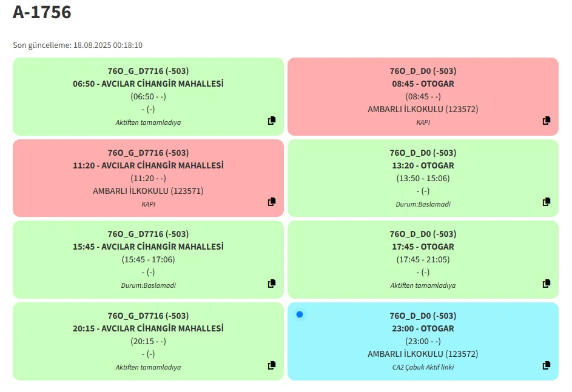The image size is (572, 392).
Task: Open the 17:45 Otogar trip card
Action: pos(423,247)
